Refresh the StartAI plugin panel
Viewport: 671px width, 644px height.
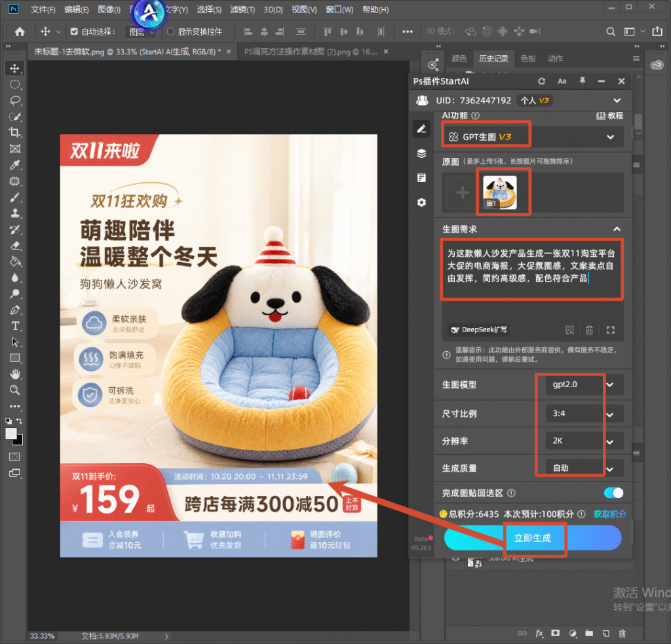pyautogui.click(x=542, y=81)
